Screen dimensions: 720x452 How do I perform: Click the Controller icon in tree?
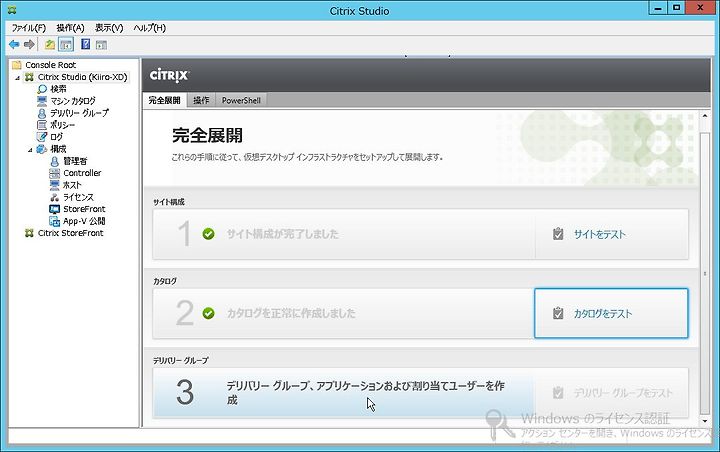54,173
